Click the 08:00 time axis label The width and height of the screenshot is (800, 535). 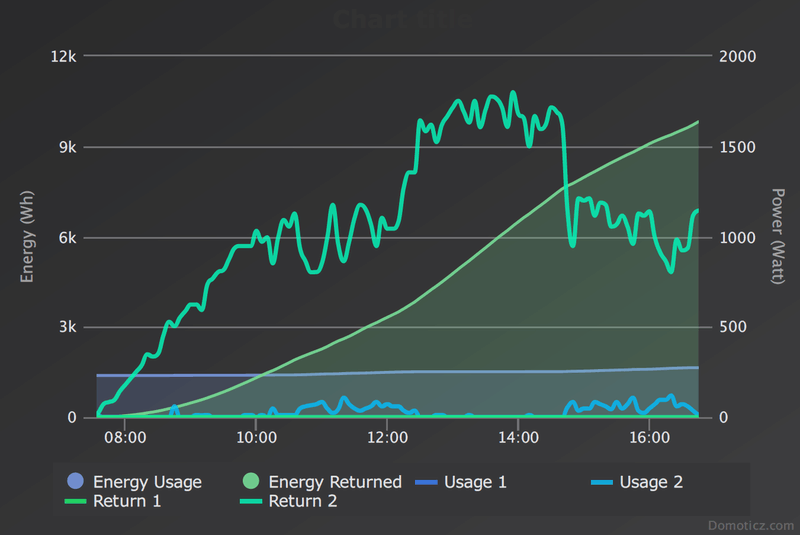click(x=126, y=437)
